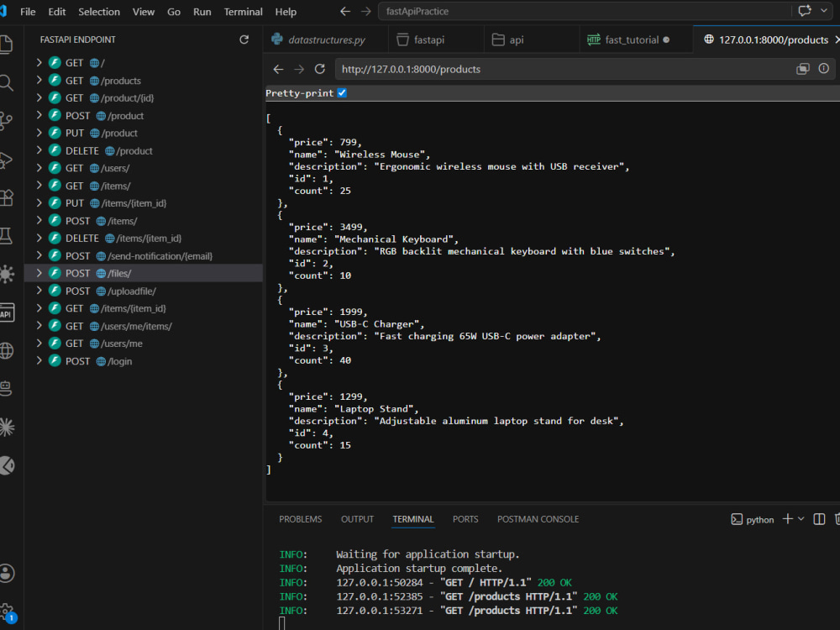Image resolution: width=840 pixels, height=630 pixels.
Task: Click the "Mechanical Keyboard" name value
Action: point(396,239)
